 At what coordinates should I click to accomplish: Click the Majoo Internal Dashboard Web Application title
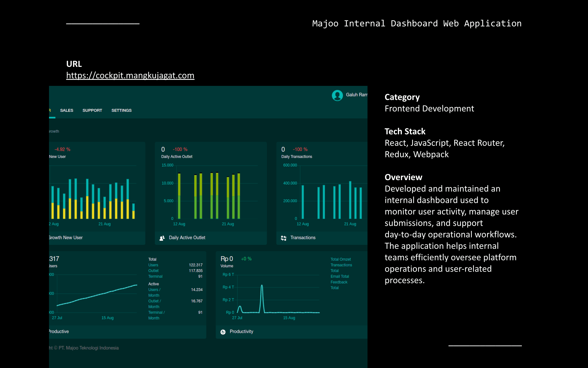pyautogui.click(x=417, y=23)
